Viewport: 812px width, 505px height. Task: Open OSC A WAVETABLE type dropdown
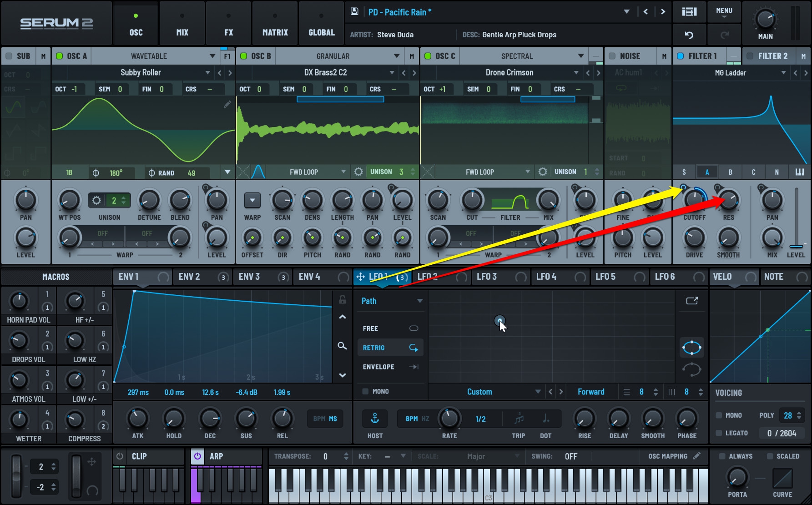pos(155,56)
